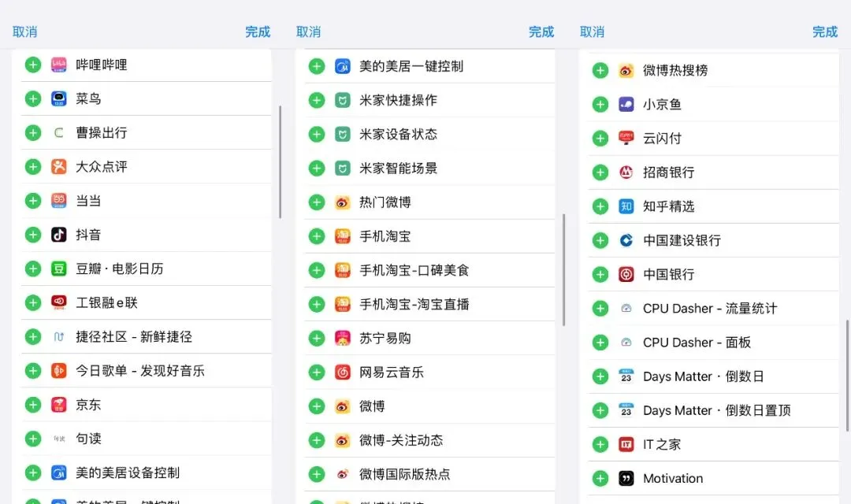Select the 云闪付 row label
851x504 pixels.
click(x=662, y=139)
